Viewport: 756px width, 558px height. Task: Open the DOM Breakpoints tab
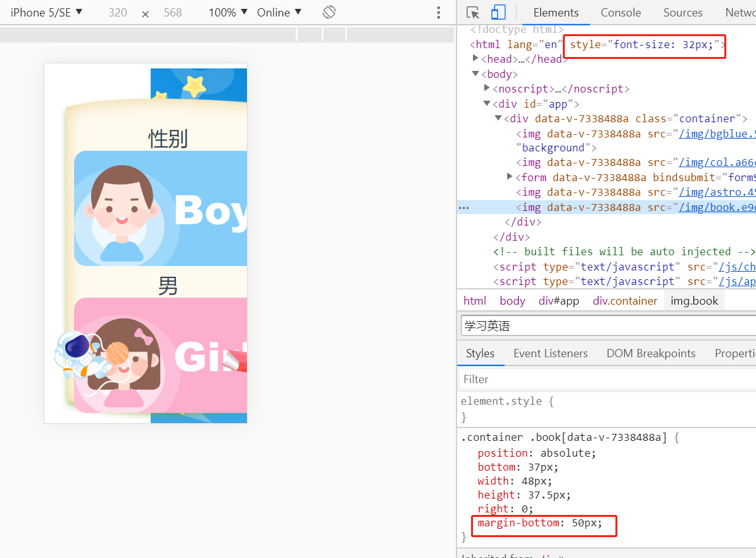pos(650,353)
